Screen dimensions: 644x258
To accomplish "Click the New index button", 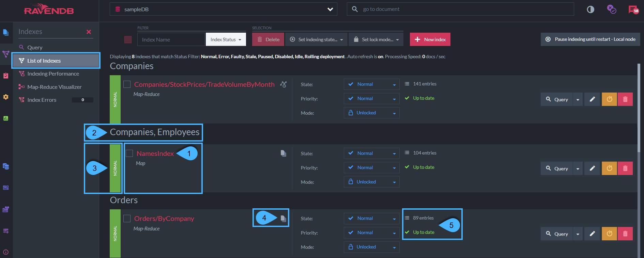I will point(430,39).
